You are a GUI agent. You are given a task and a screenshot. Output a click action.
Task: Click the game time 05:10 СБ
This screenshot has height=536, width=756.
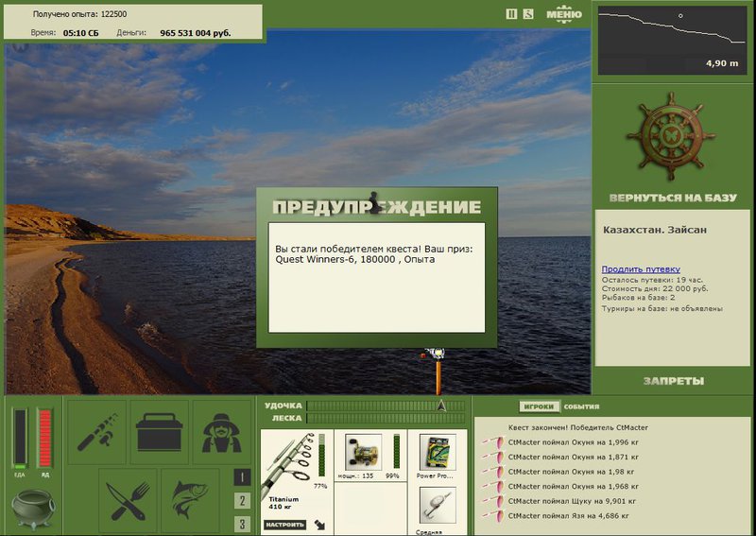click(81, 33)
